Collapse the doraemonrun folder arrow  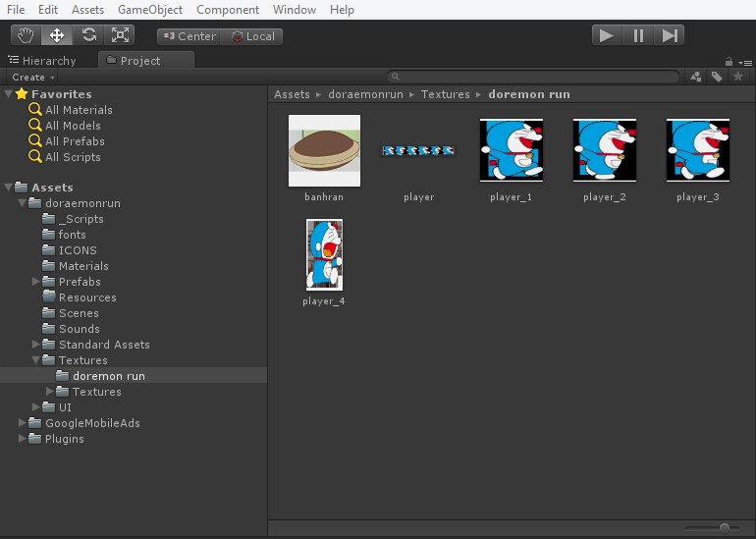click(22, 202)
